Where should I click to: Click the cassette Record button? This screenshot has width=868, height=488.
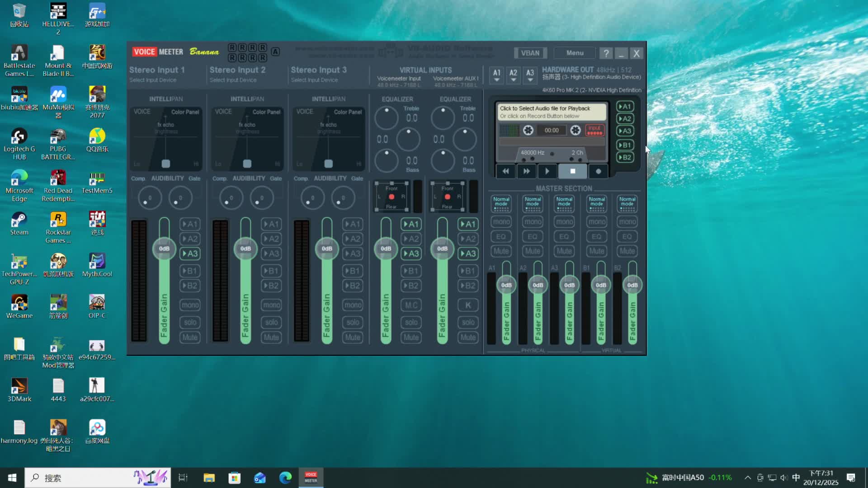[598, 171]
